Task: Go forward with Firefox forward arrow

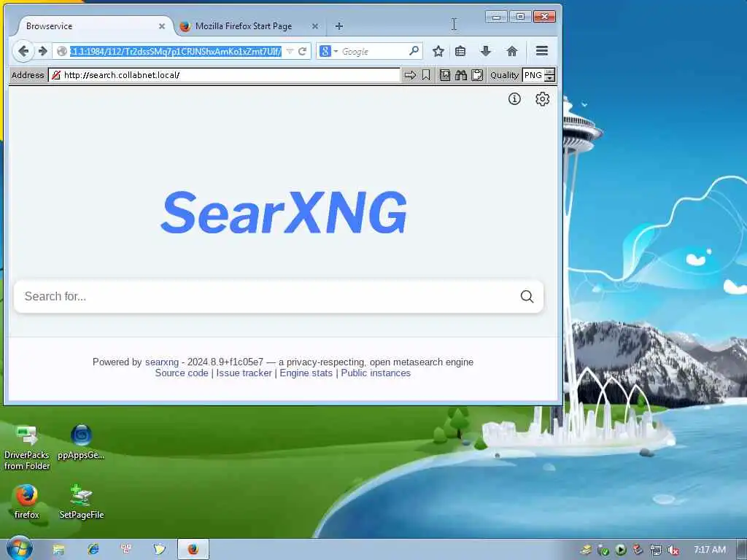Action: tap(43, 51)
